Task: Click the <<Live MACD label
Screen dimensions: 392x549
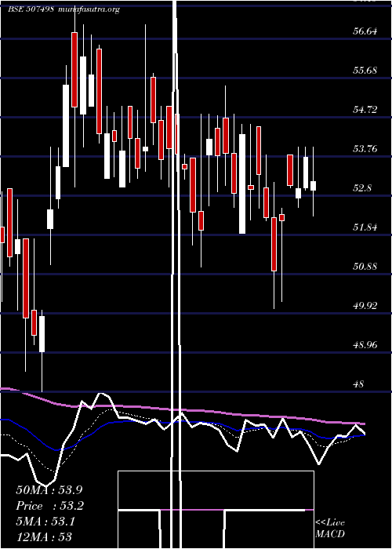Action: (330, 529)
